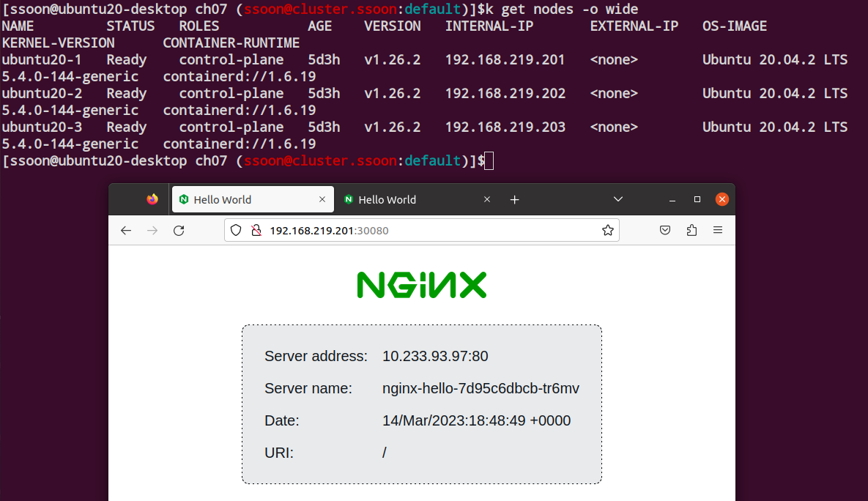This screenshot has width=868, height=501.
Task: Click internal IP 192.168.219.202 in the terminal
Action: point(505,94)
